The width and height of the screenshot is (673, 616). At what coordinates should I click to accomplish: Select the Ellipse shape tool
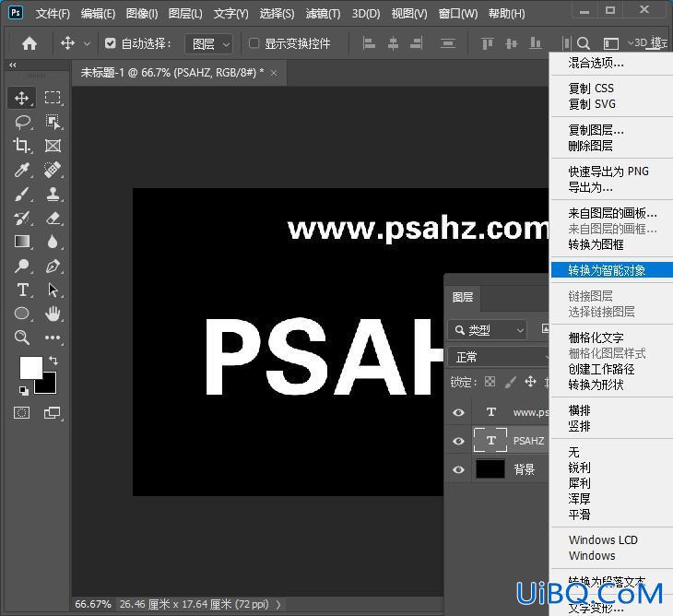(x=21, y=314)
